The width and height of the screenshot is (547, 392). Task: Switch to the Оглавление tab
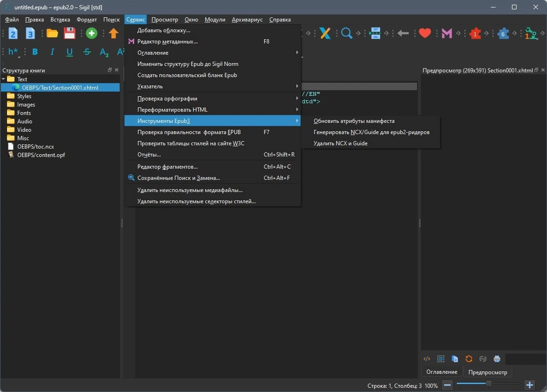(442, 372)
